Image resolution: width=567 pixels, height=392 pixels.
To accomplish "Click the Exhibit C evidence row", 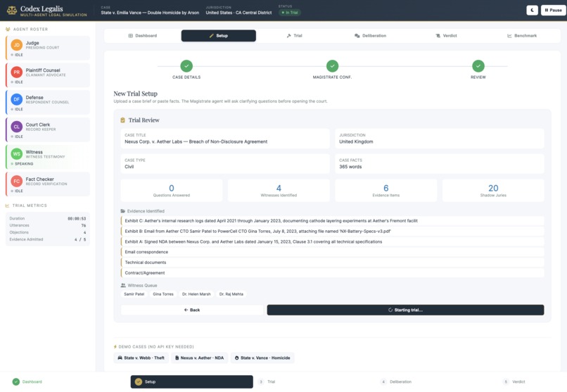I will pyautogui.click(x=332, y=220).
